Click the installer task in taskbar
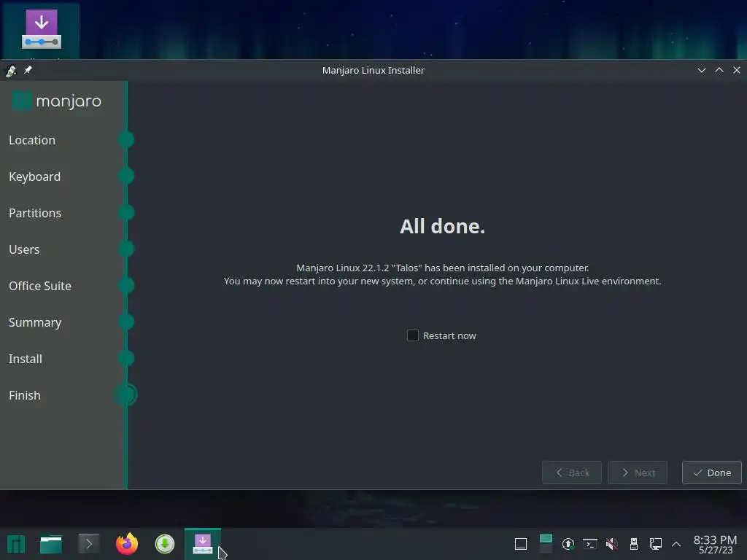This screenshot has width=747, height=560. 203,544
